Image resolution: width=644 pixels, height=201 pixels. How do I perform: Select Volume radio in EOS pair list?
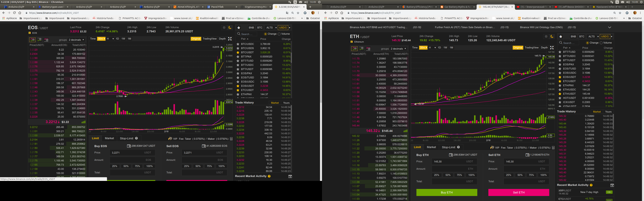279,34
